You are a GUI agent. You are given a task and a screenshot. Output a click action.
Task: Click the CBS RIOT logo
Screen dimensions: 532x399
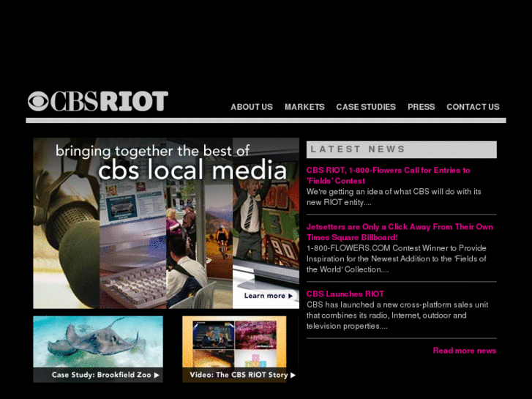tap(98, 101)
